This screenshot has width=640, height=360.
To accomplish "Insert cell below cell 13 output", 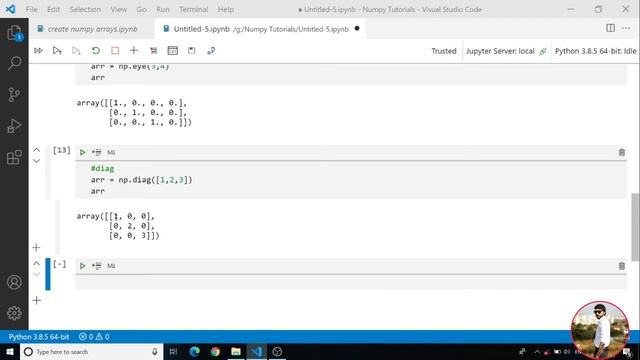I will click(x=36, y=247).
